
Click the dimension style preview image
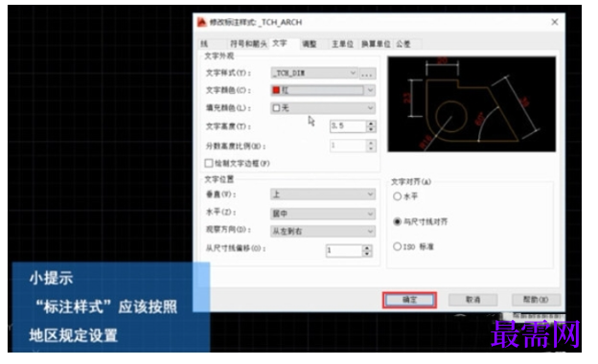(471, 104)
